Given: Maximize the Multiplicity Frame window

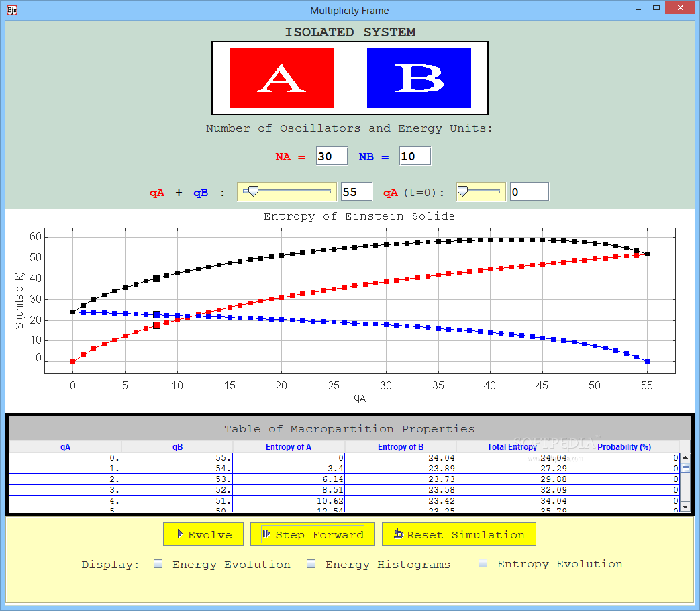Looking at the screenshot, I should (x=656, y=8).
